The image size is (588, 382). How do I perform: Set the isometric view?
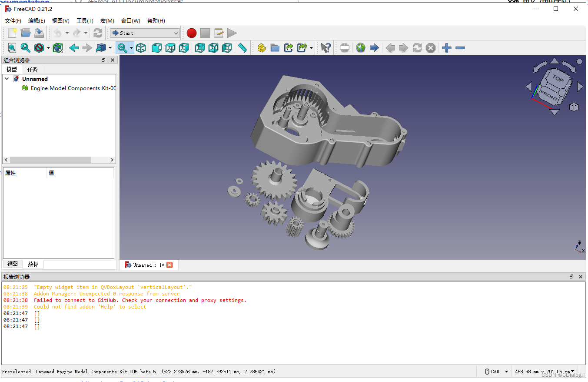point(141,48)
